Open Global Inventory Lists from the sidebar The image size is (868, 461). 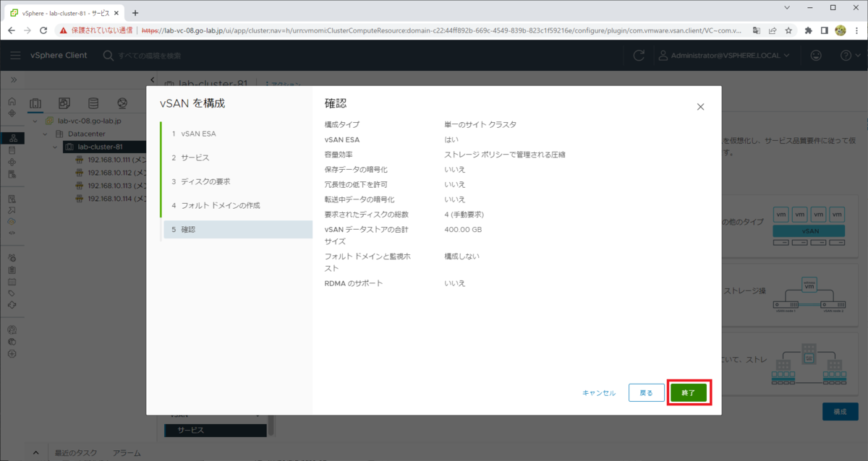12,174
